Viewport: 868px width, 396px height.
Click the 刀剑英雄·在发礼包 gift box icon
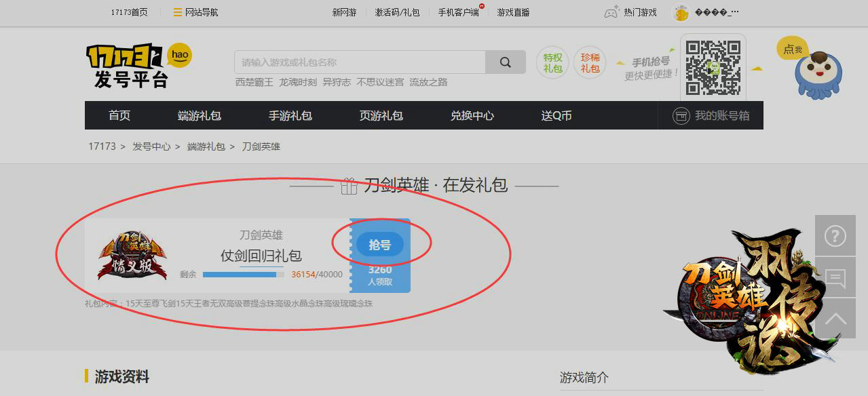click(x=349, y=186)
